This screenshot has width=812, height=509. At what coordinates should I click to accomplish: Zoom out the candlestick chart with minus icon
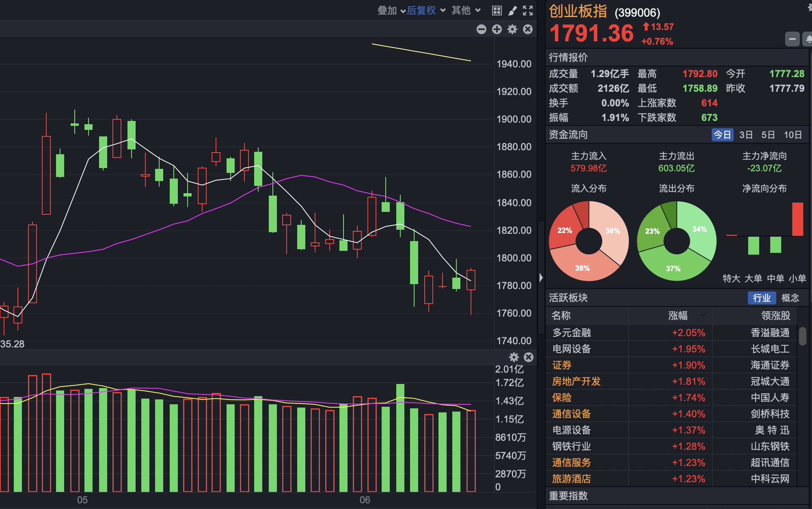tap(482, 29)
